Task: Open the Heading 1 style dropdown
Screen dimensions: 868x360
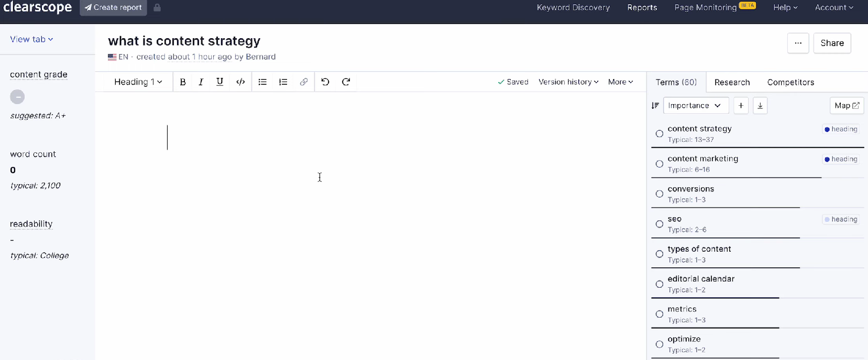Action: point(138,82)
